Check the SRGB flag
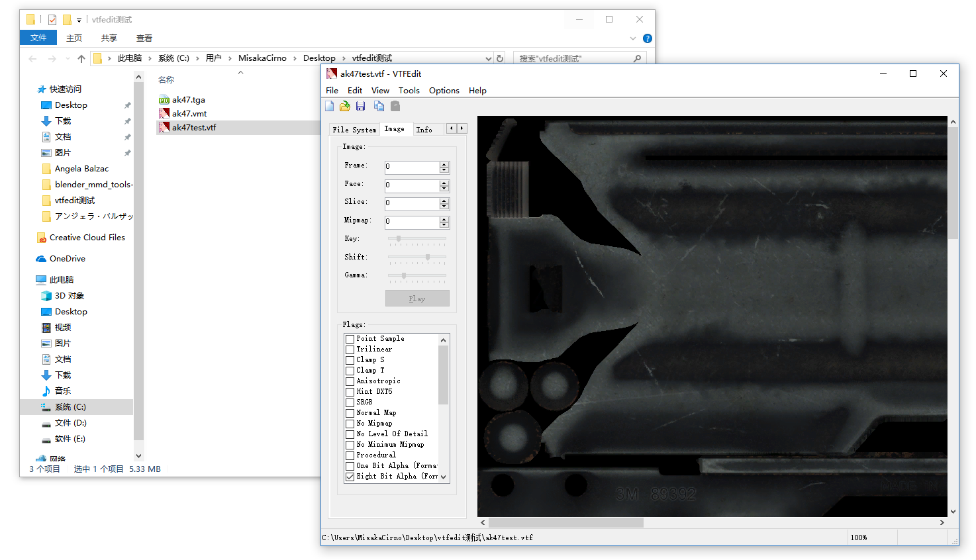This screenshot has height=560, width=976. tap(350, 402)
